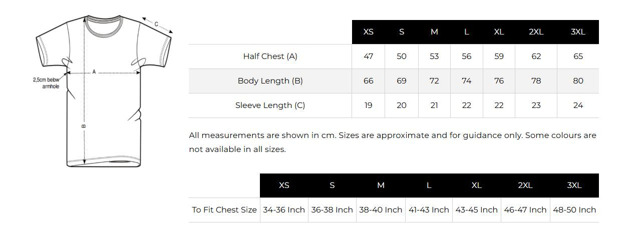Select the XS header in measurements table
644x234 pixels.
click(369, 32)
